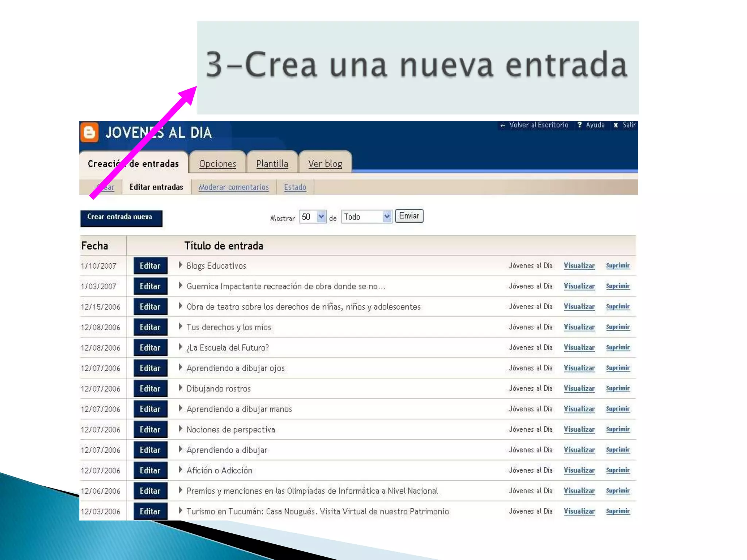
Task: Click the Título de entrada column header
Action: [x=224, y=246]
